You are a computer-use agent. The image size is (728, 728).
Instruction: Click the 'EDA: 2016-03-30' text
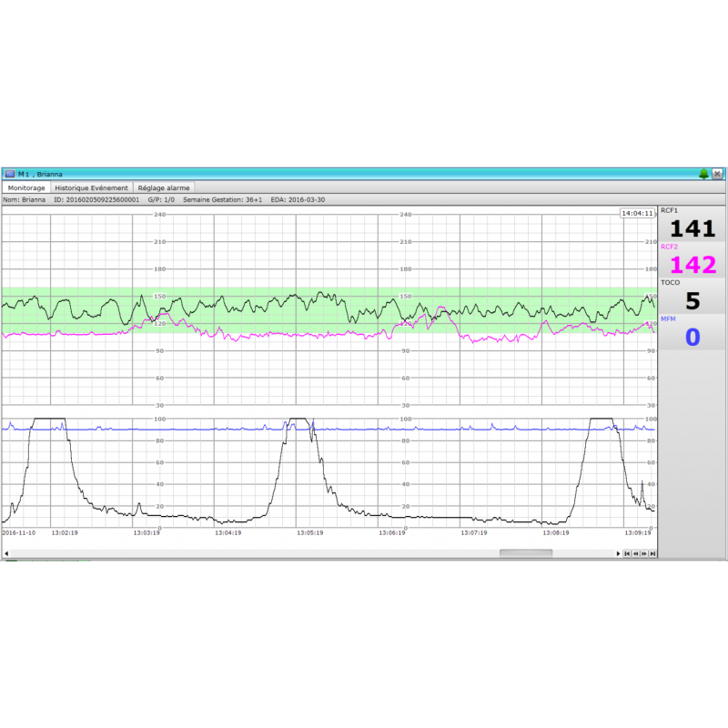pos(298,199)
